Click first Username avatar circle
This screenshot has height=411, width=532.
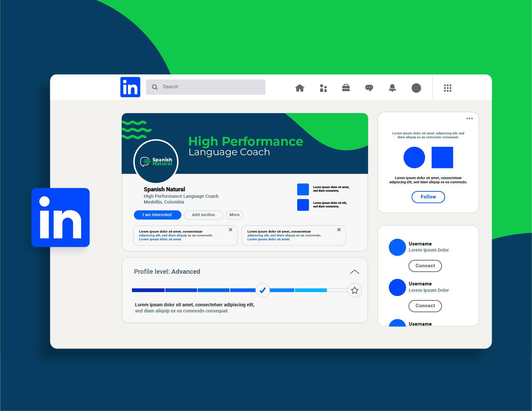pyautogui.click(x=397, y=247)
